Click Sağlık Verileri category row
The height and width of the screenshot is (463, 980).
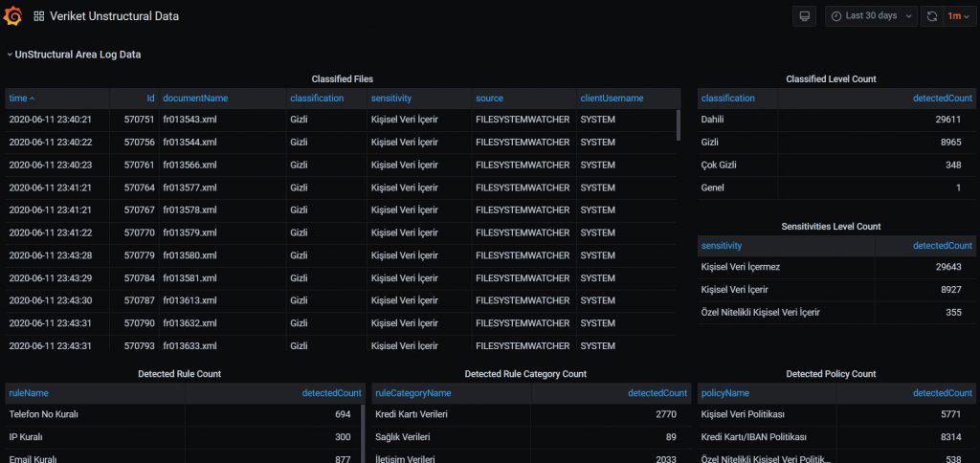(x=532, y=437)
